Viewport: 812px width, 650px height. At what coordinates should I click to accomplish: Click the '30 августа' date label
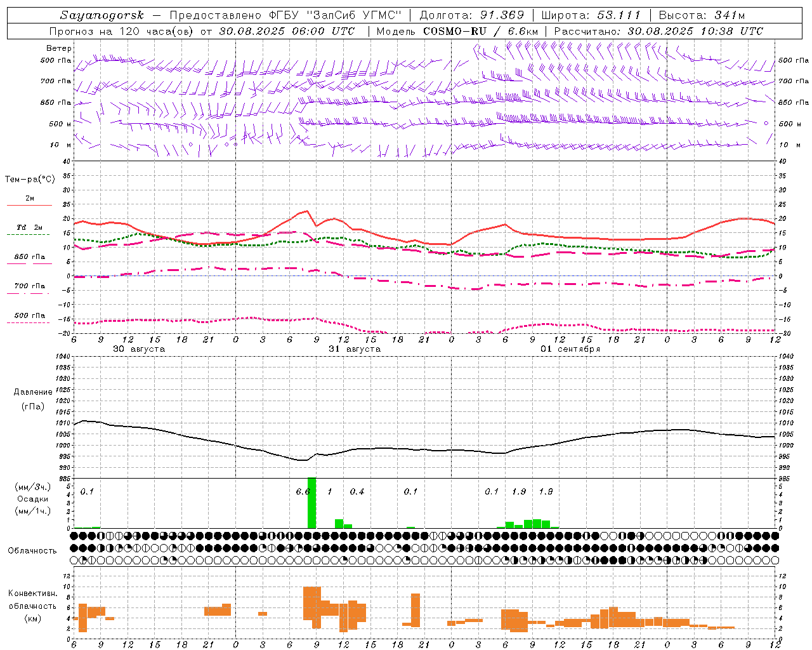click(139, 349)
